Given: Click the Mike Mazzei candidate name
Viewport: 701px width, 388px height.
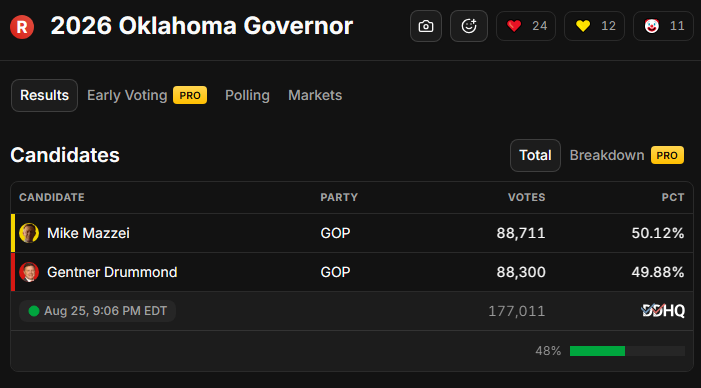Looking at the screenshot, I should (88, 233).
